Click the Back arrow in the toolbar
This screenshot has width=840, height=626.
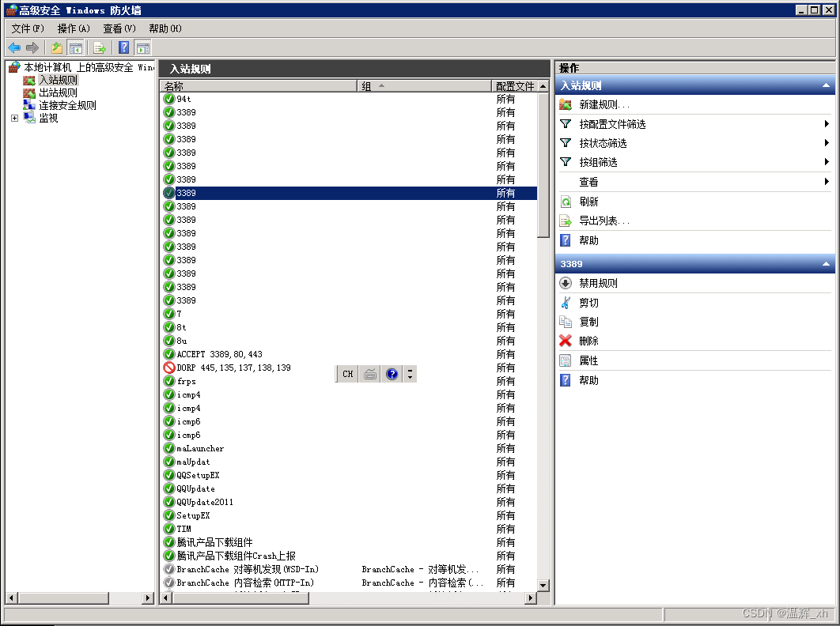pyautogui.click(x=14, y=48)
